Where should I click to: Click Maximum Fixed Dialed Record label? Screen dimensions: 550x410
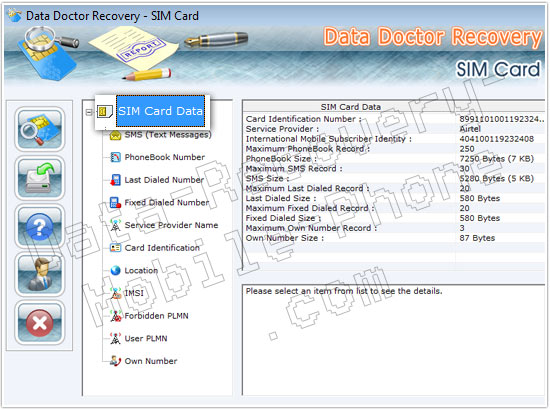pyautogui.click(x=310, y=208)
